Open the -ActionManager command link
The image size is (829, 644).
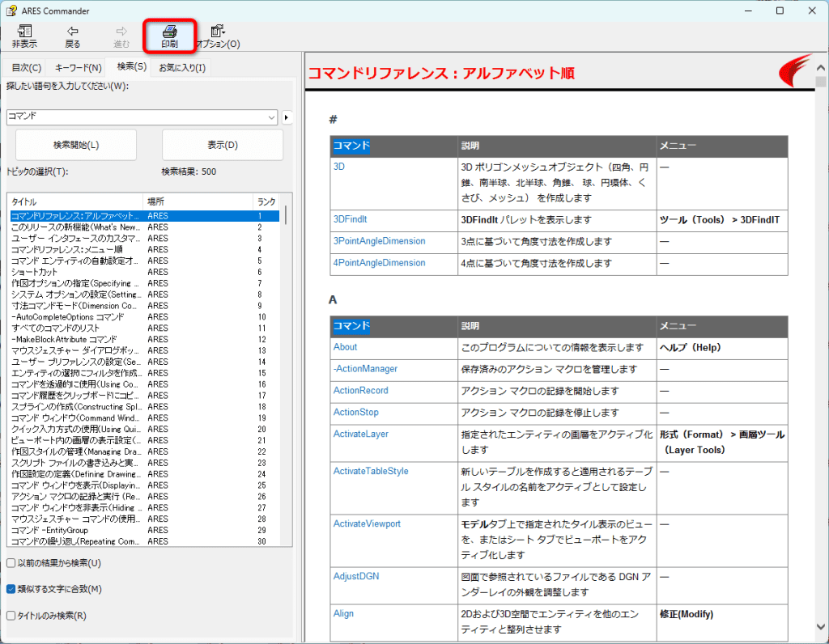click(365, 369)
